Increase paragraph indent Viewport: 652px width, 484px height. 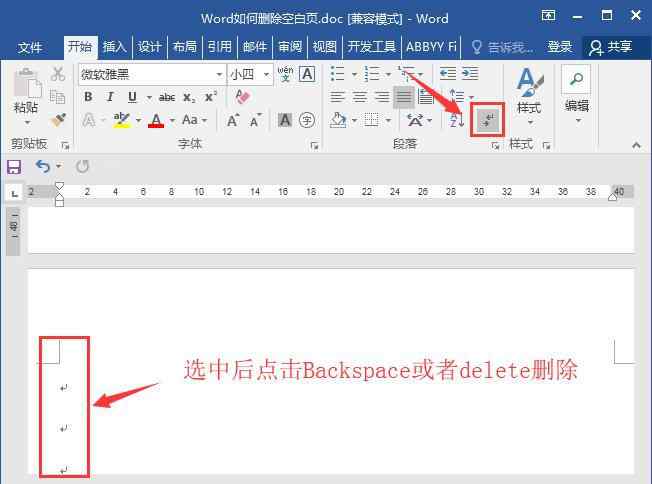coord(470,74)
